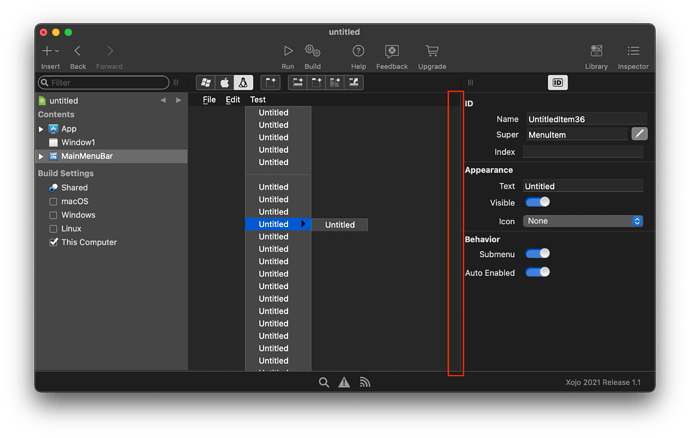Screen dimensions: 690x438
Task: Run the project
Action: [288, 51]
